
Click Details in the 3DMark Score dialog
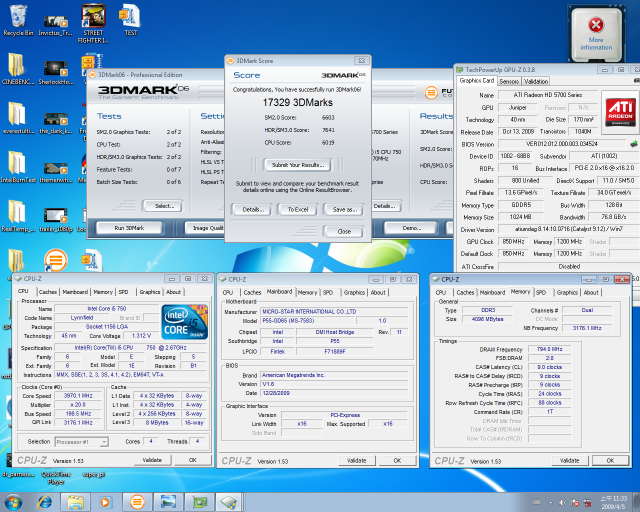pos(252,209)
